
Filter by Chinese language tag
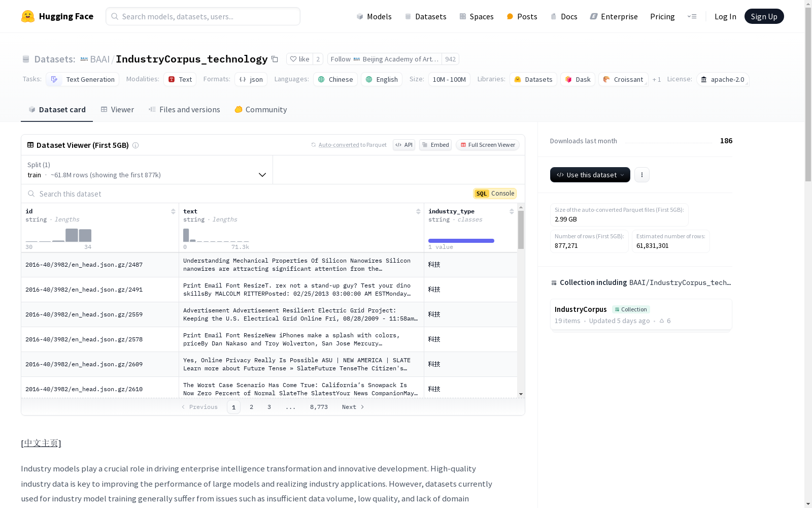335,79
